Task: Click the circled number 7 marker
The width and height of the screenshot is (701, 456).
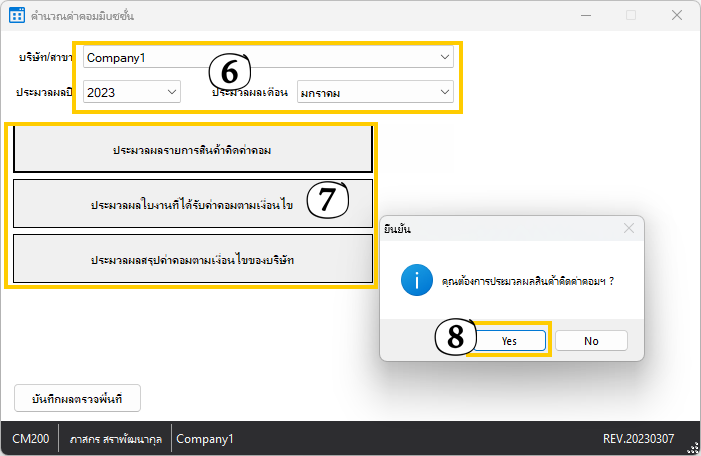Action: [x=328, y=200]
